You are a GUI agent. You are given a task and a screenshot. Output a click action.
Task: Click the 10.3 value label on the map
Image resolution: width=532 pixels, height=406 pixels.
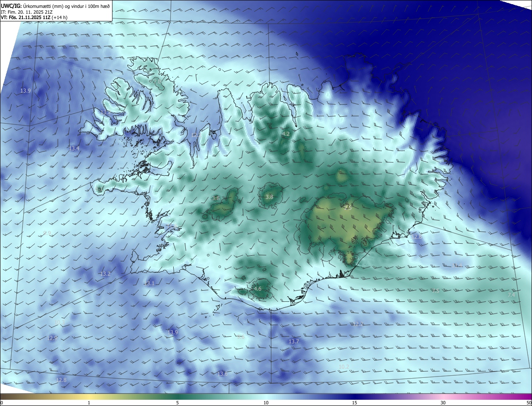pos(59,323)
